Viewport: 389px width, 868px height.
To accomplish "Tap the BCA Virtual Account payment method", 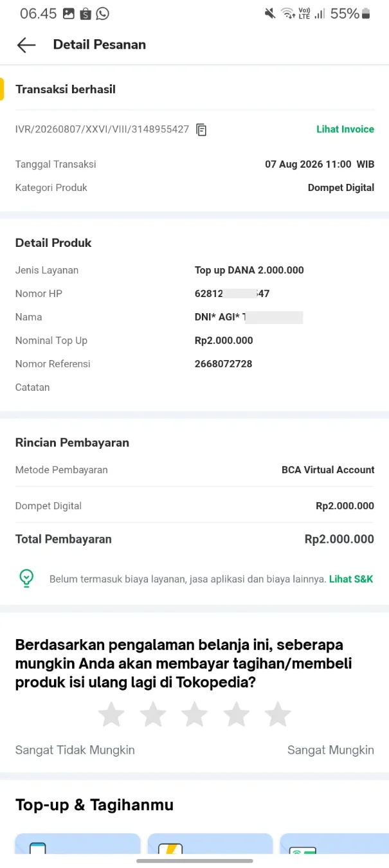I will [328, 470].
